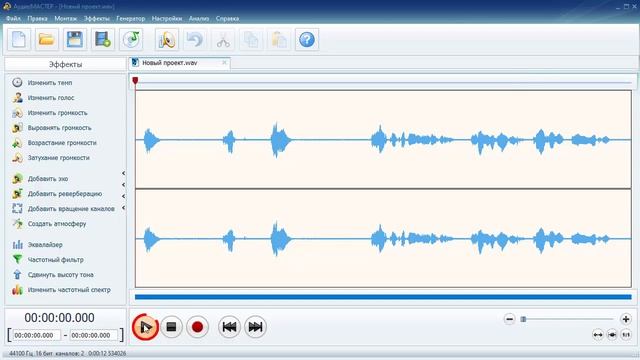Image resolution: width=640 pixels, height=360 pixels.
Task: Click the New file toolbar icon
Action: coord(19,40)
